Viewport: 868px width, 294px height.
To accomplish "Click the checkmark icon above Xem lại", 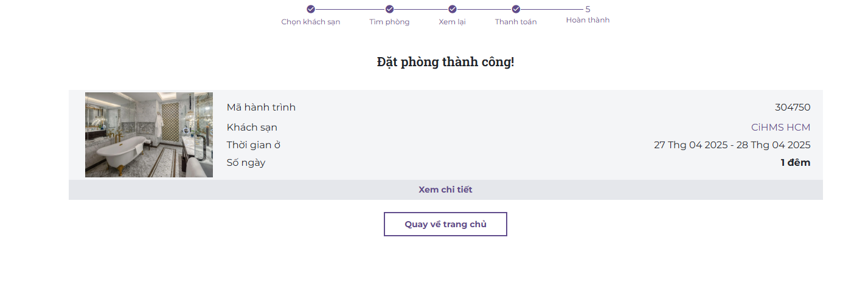I will click(x=453, y=9).
